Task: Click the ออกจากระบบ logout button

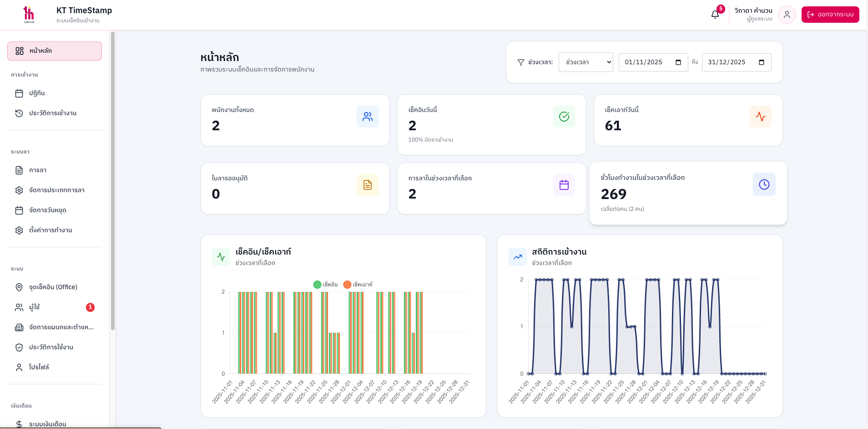Action: click(x=830, y=14)
